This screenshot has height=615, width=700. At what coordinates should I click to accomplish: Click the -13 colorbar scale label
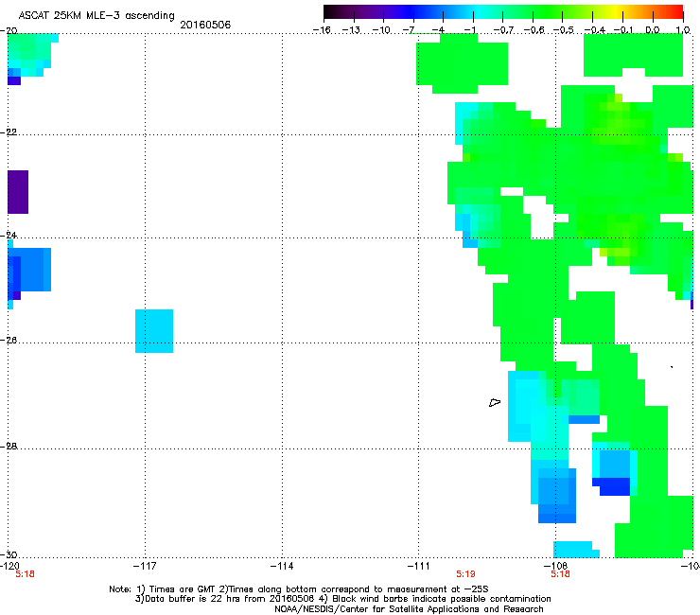351,30
